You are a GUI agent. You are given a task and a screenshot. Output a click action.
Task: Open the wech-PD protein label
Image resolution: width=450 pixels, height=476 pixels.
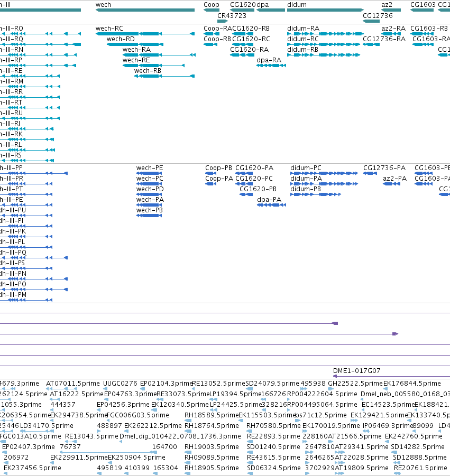150,189
